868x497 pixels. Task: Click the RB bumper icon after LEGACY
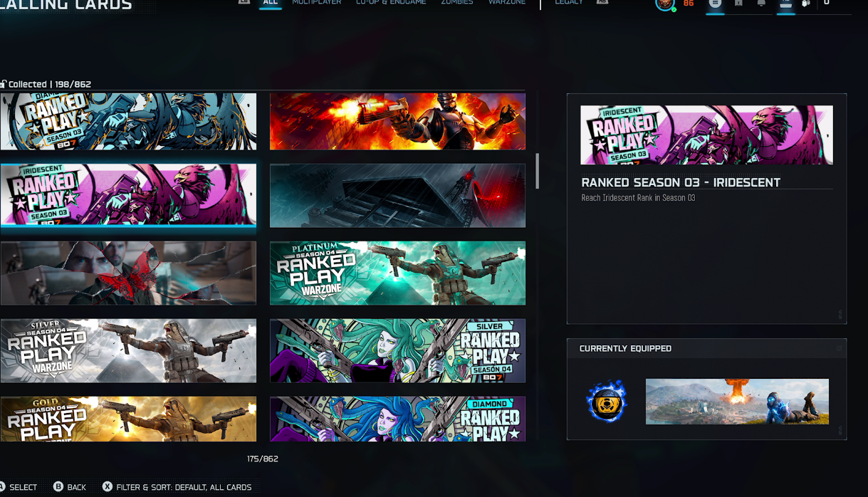click(x=602, y=2)
